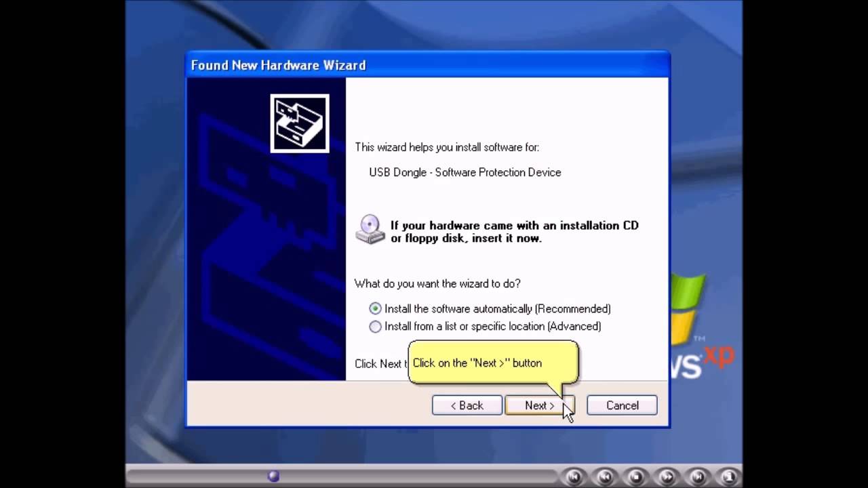Cancel the Found New Hardware Wizard
This screenshot has height=488, width=868.
point(622,405)
